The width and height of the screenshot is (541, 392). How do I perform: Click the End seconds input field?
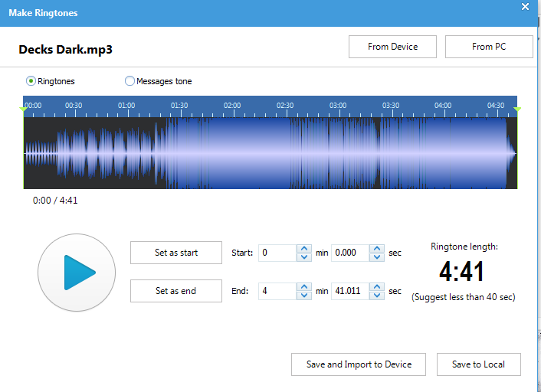pyautogui.click(x=349, y=291)
